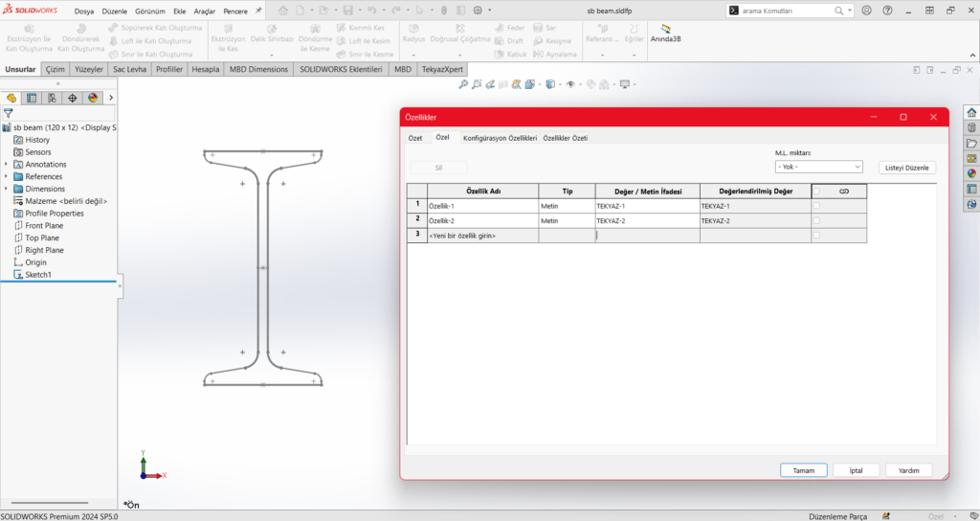Click the '<Yeni bir özellik girin>' cell

tap(483, 236)
